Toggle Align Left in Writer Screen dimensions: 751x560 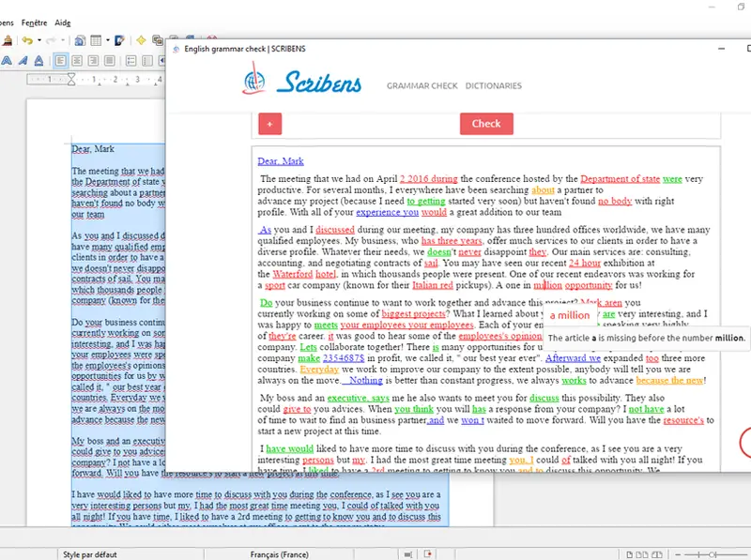click(60, 61)
